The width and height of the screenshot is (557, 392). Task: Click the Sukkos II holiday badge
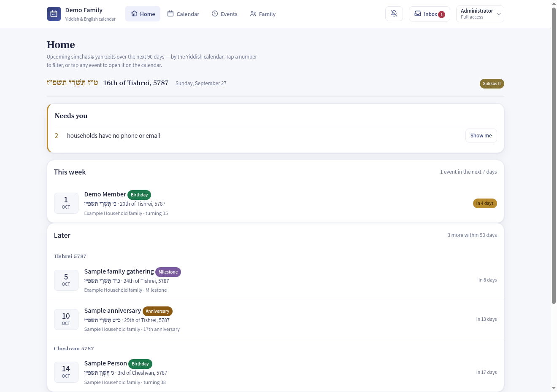coord(492,83)
